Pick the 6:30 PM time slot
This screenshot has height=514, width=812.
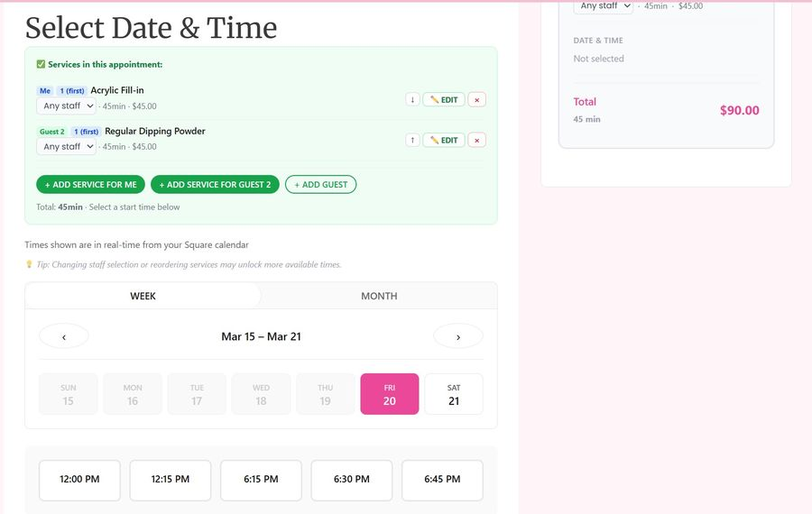click(352, 480)
